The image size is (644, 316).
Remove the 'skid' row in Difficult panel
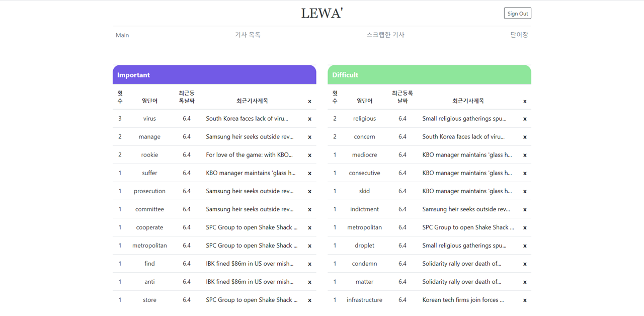(x=525, y=191)
